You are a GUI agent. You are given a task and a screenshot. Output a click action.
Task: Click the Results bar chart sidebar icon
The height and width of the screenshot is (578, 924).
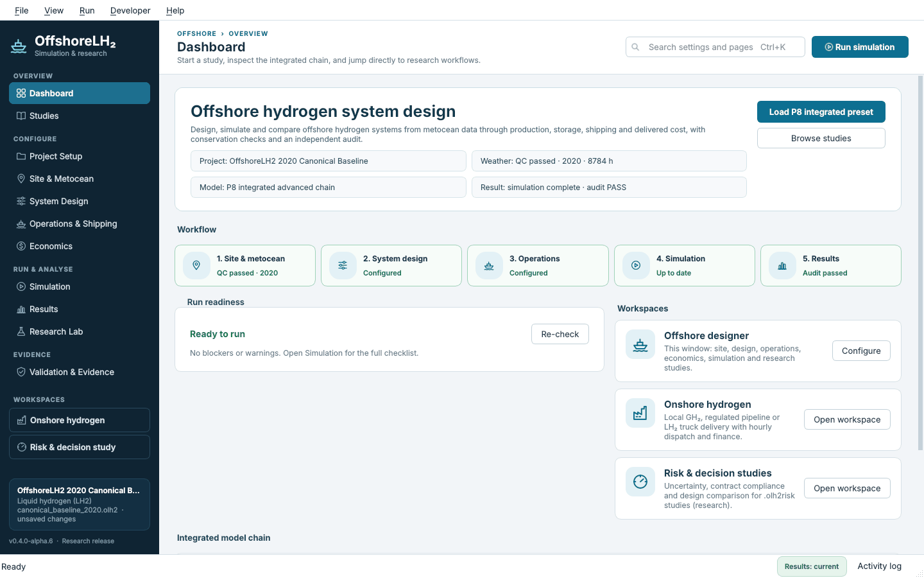(21, 309)
